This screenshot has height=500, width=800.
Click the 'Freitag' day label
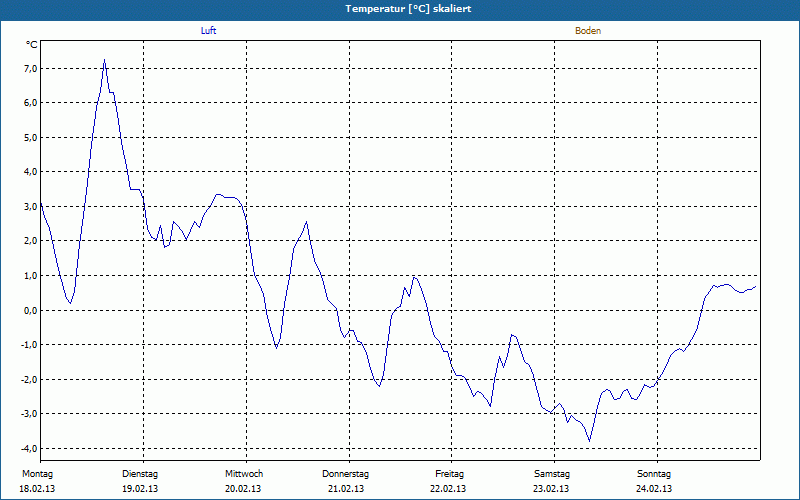(449, 474)
